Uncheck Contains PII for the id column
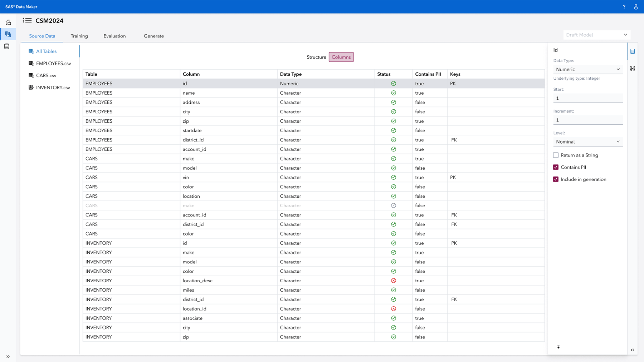The height and width of the screenshot is (362, 644). 556,167
